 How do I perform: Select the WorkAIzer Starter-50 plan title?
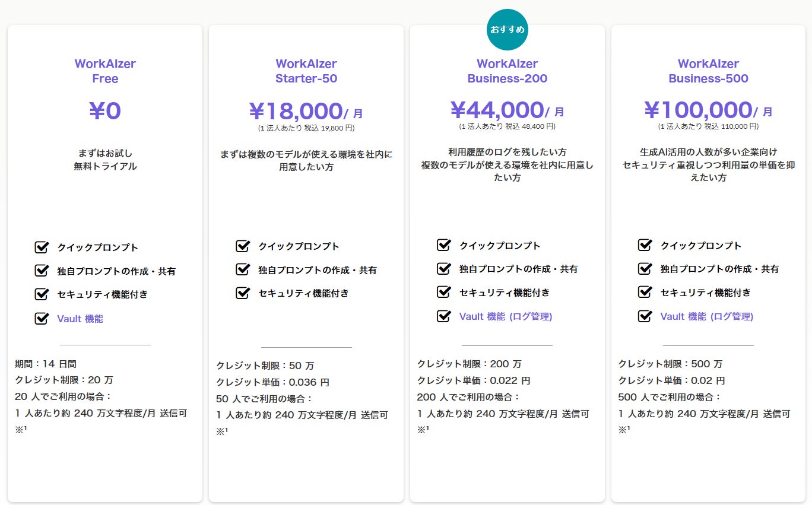coord(306,71)
